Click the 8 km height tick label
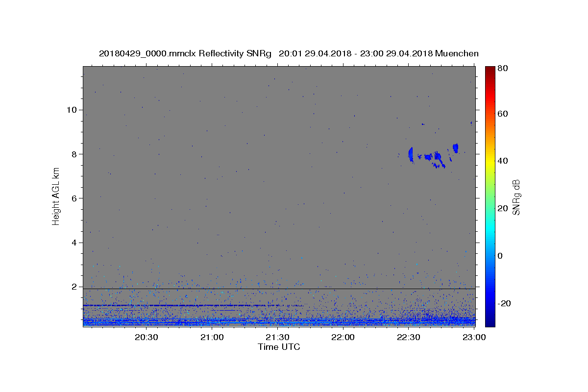Viewport: 588px width, 392px height. 73,154
